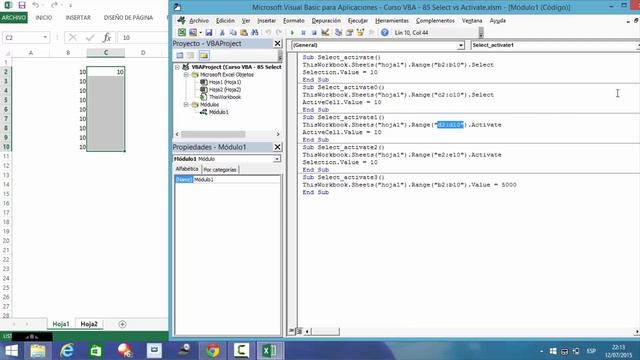Open the Herramientas menu
640x360 pixels.
click(x=392, y=20)
